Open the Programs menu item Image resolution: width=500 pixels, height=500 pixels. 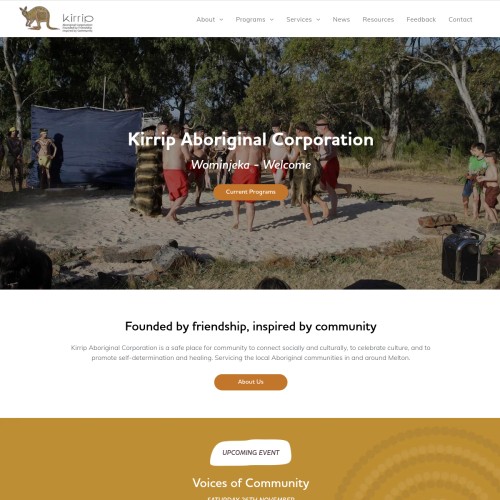[x=250, y=20]
